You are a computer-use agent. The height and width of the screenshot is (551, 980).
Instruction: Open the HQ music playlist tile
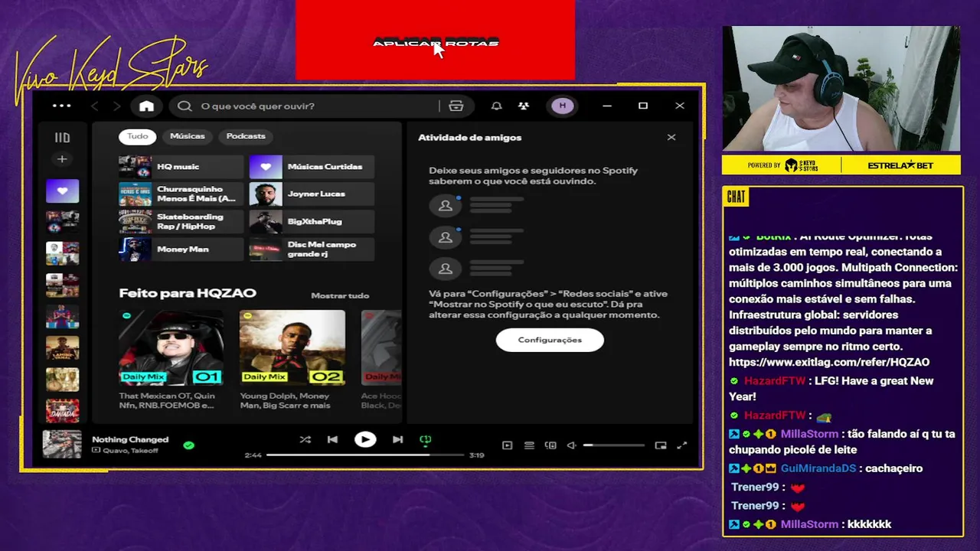[181, 167]
